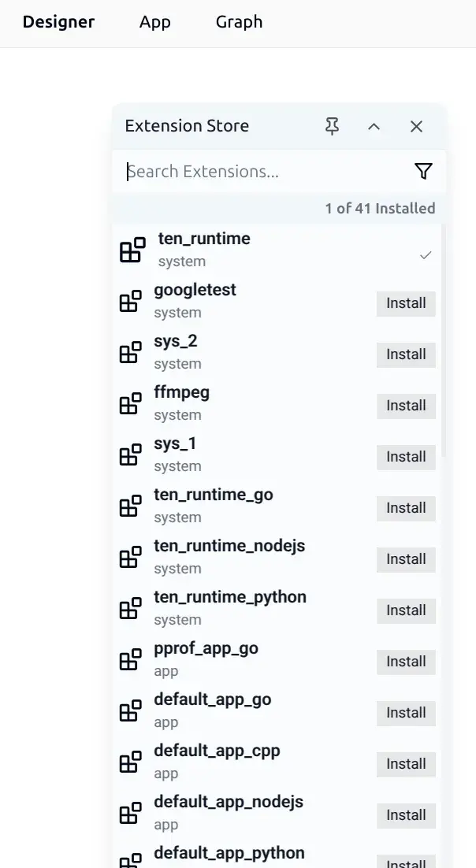Click the installed checkmark beside ten_runtime
This screenshot has width=476, height=868.
426,255
